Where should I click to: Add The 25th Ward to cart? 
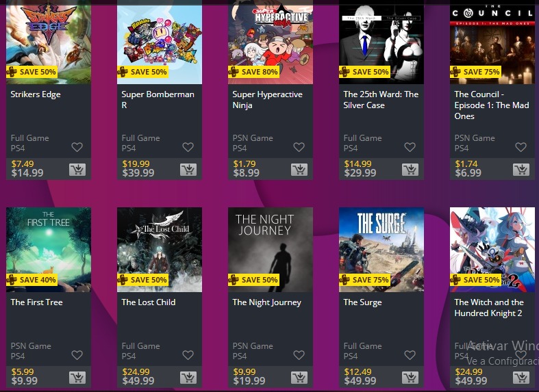pyautogui.click(x=410, y=170)
